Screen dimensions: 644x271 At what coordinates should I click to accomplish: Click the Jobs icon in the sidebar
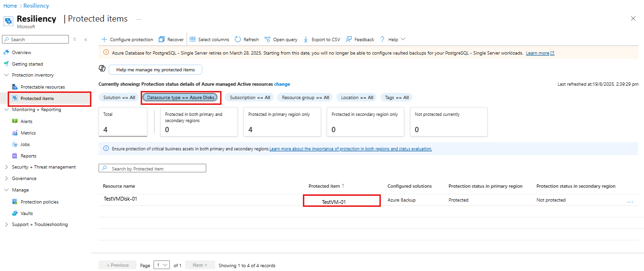(15, 144)
